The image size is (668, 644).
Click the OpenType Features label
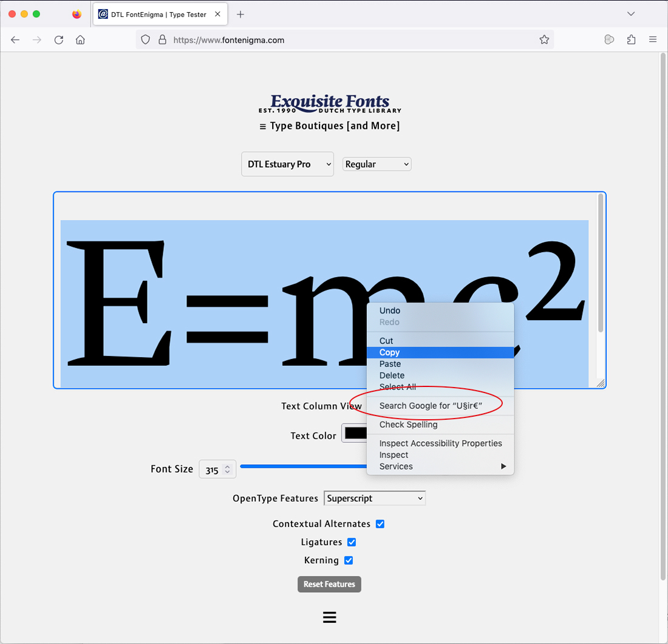click(275, 498)
